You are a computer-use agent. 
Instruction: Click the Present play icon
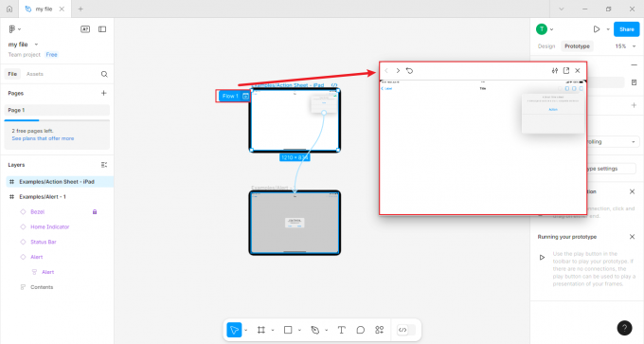click(x=597, y=29)
